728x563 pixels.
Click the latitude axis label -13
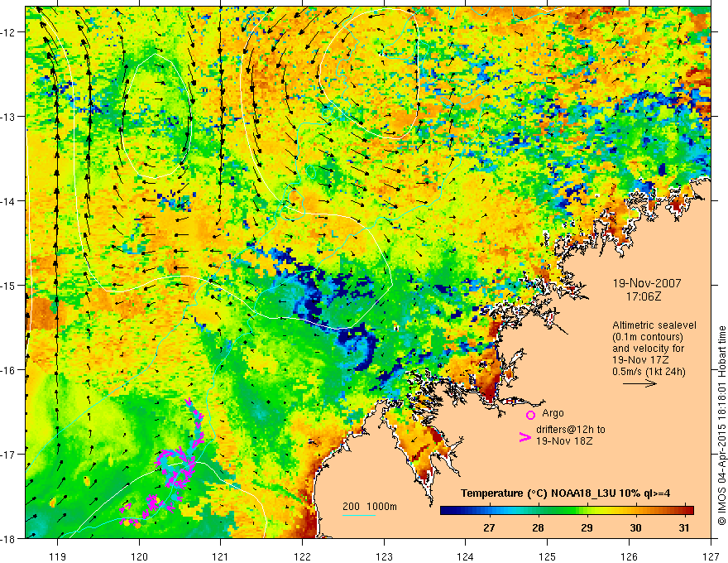[x=8, y=117]
